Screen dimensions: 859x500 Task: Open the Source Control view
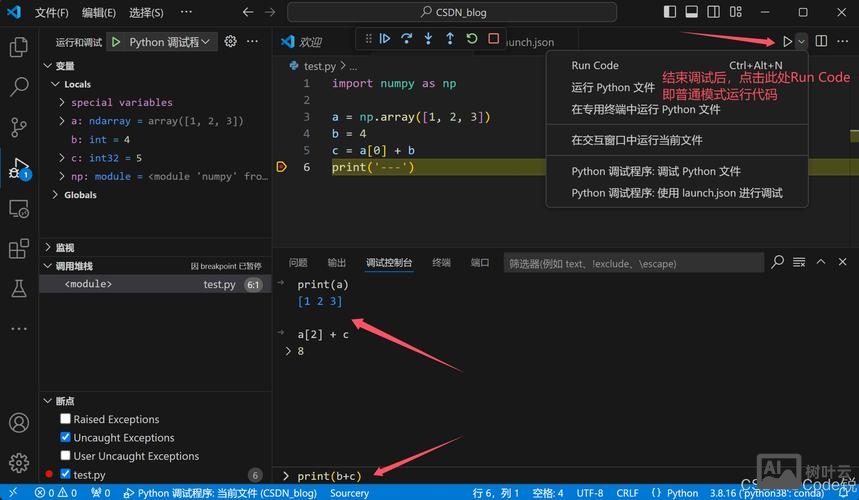click(18, 127)
